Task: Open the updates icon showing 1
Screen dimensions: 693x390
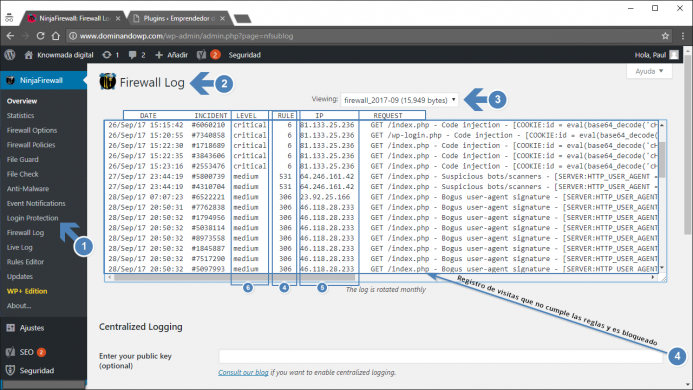Action: [x=107, y=55]
